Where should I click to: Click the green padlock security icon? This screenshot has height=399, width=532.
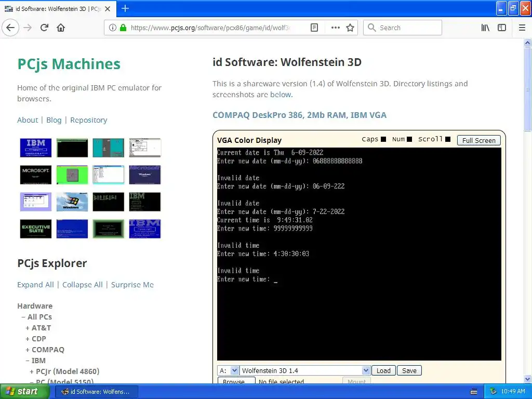click(x=123, y=28)
